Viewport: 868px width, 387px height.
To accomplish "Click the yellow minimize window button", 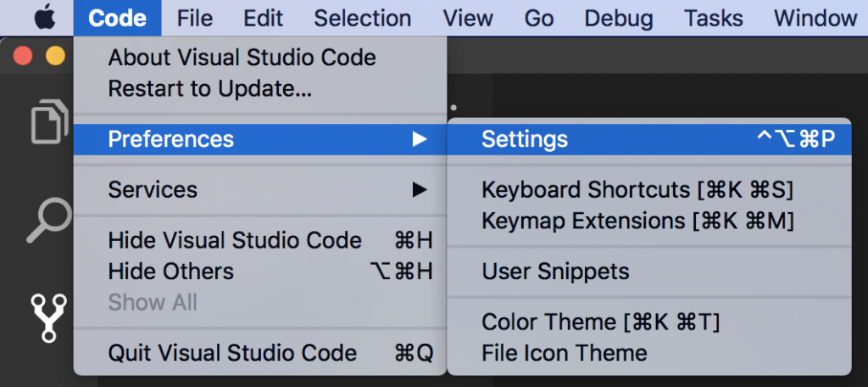I will coord(55,56).
